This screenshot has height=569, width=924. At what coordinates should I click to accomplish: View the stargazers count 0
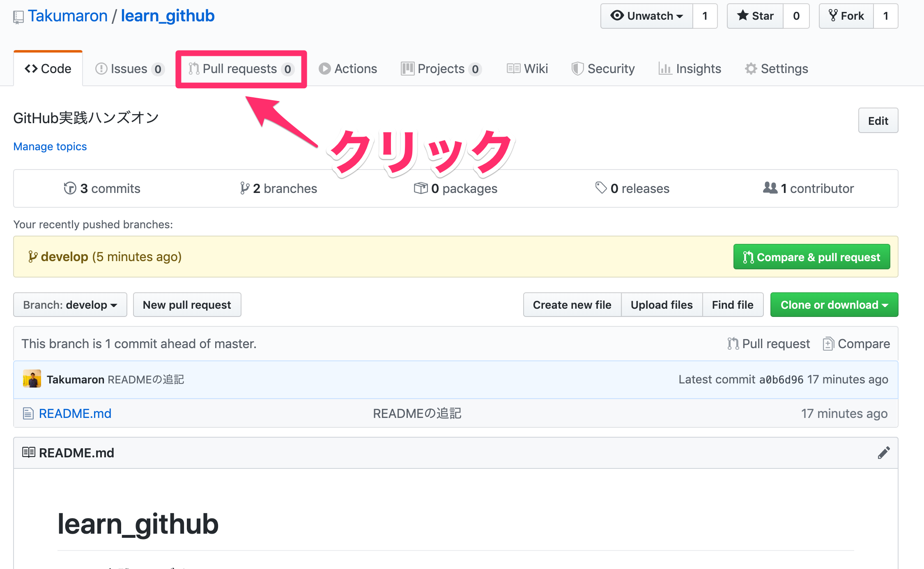796,16
